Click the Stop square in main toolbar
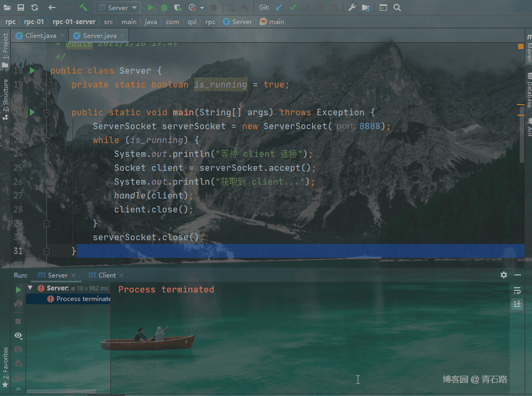The height and width of the screenshot is (396, 532). click(x=214, y=7)
